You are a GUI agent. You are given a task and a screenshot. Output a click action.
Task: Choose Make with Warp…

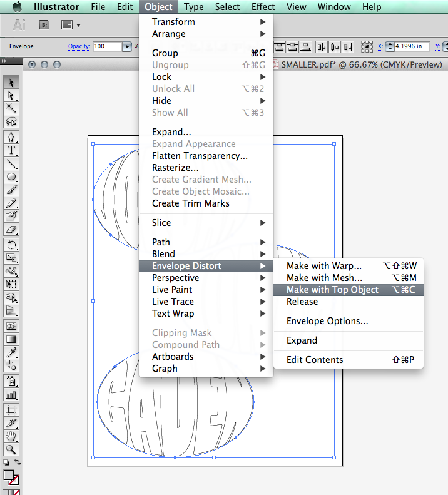(x=349, y=266)
